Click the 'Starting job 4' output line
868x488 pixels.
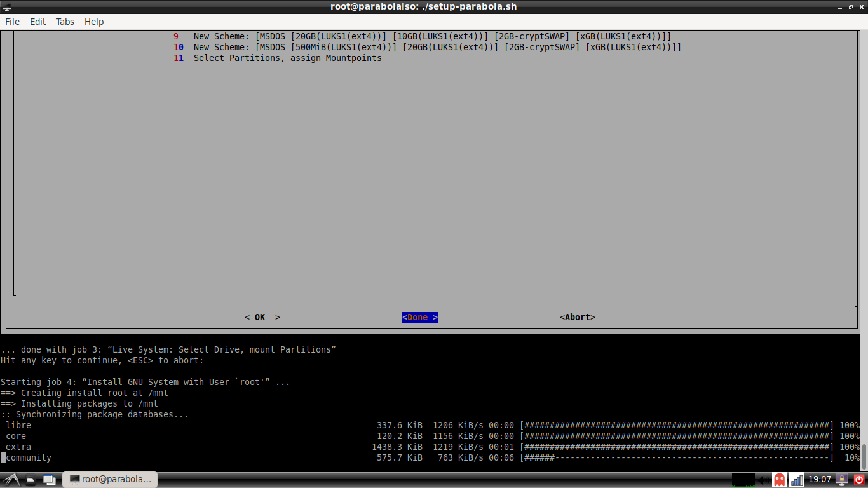[x=146, y=382]
